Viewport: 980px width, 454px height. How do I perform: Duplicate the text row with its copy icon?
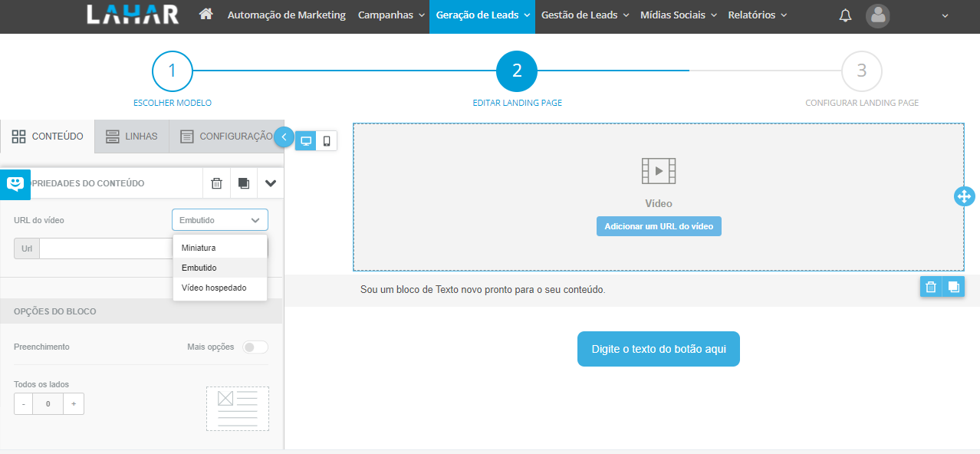953,287
